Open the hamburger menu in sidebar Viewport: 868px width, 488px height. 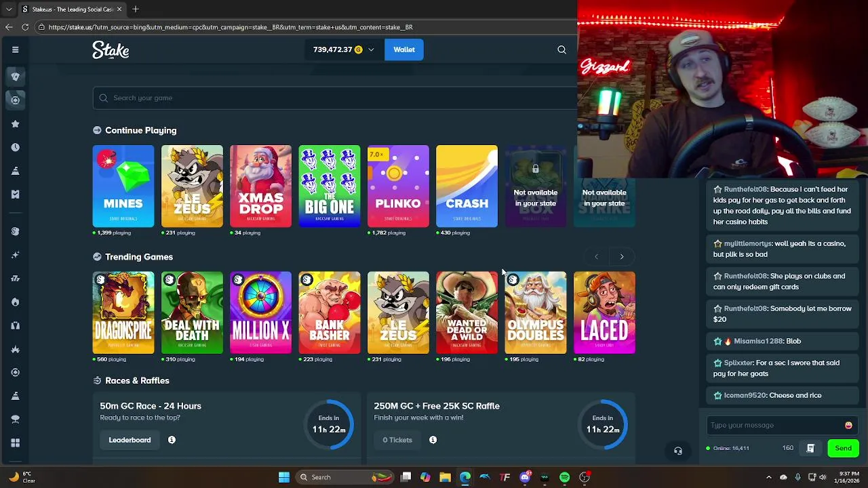(x=15, y=49)
